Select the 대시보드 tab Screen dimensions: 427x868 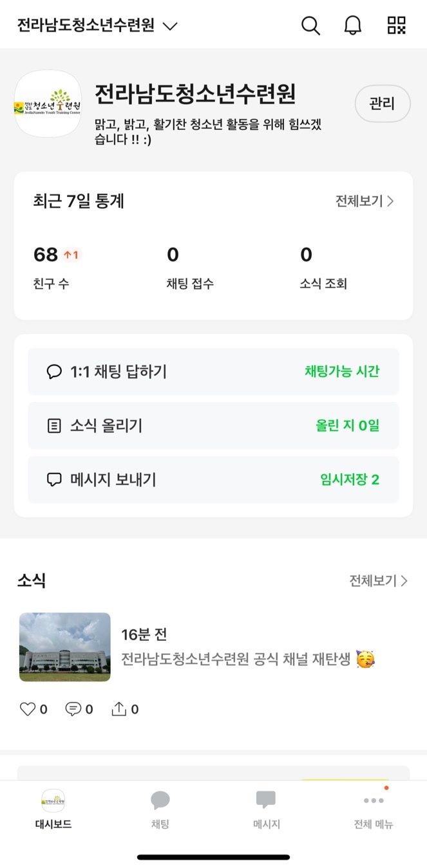click(53, 809)
